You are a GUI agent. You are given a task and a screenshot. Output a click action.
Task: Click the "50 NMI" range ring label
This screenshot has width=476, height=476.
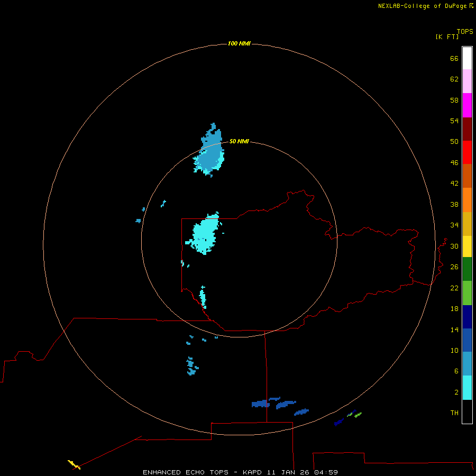[x=239, y=141]
